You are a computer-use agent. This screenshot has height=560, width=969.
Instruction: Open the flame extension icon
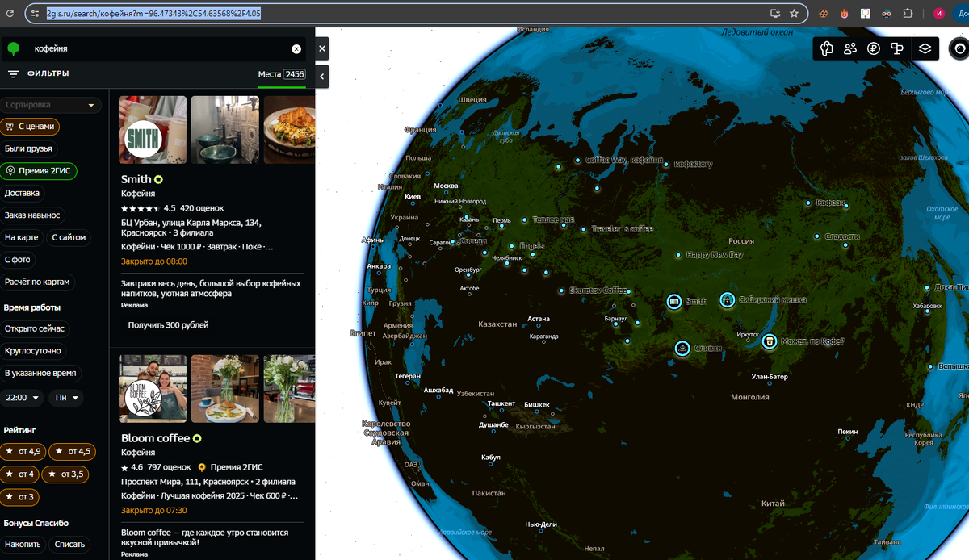pyautogui.click(x=845, y=14)
